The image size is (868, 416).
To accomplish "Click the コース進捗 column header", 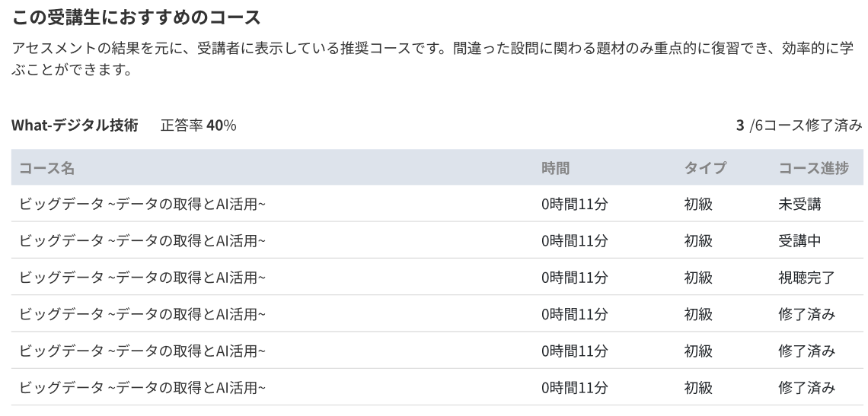I will 812,168.
